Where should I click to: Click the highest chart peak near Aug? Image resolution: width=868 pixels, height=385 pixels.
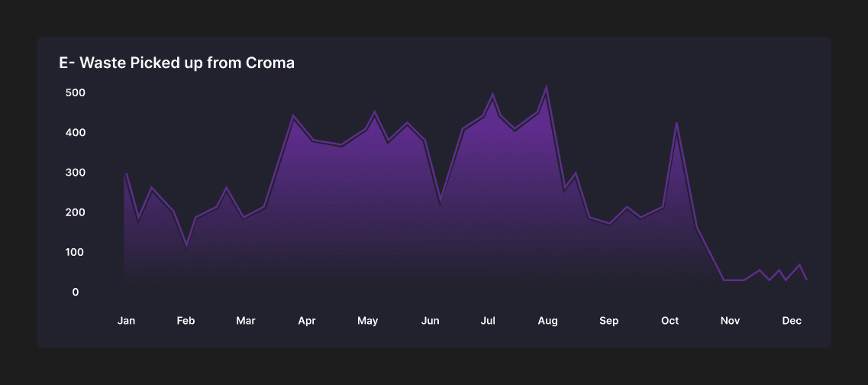click(547, 86)
